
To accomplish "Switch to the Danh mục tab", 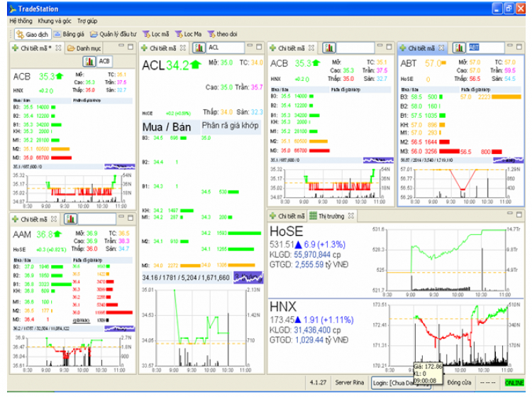I will click(x=84, y=48).
